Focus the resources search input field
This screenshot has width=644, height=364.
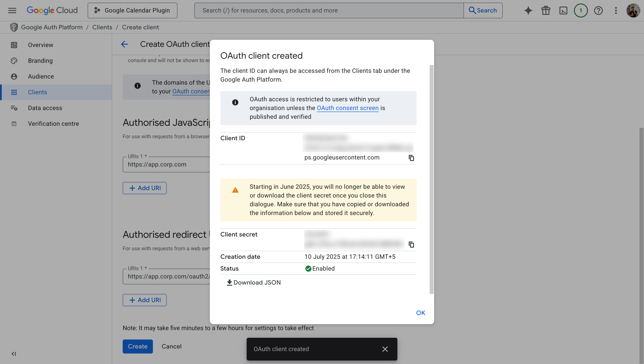tap(329, 10)
